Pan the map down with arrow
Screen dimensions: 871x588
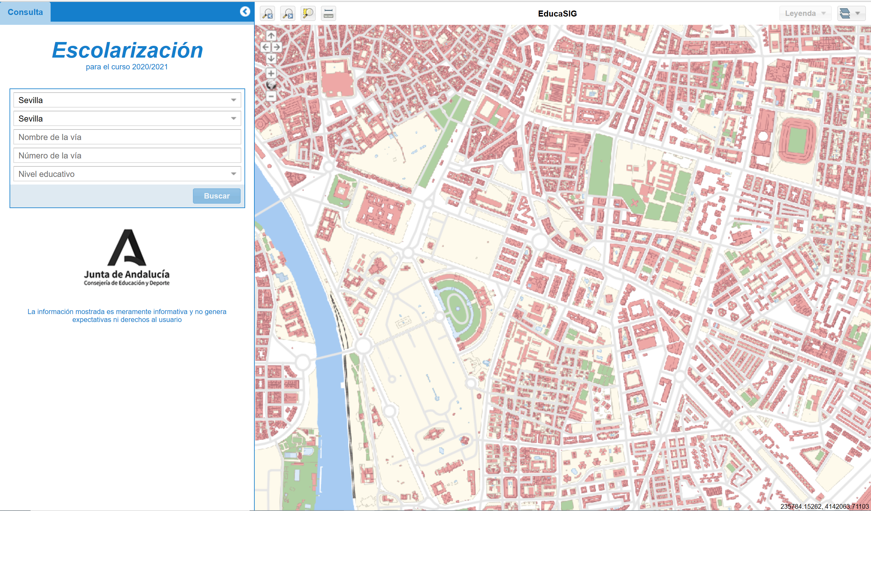pos(271,59)
